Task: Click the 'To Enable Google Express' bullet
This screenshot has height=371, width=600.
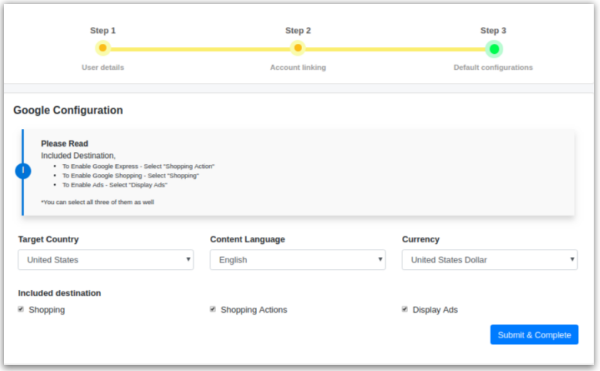Action: pos(138,166)
